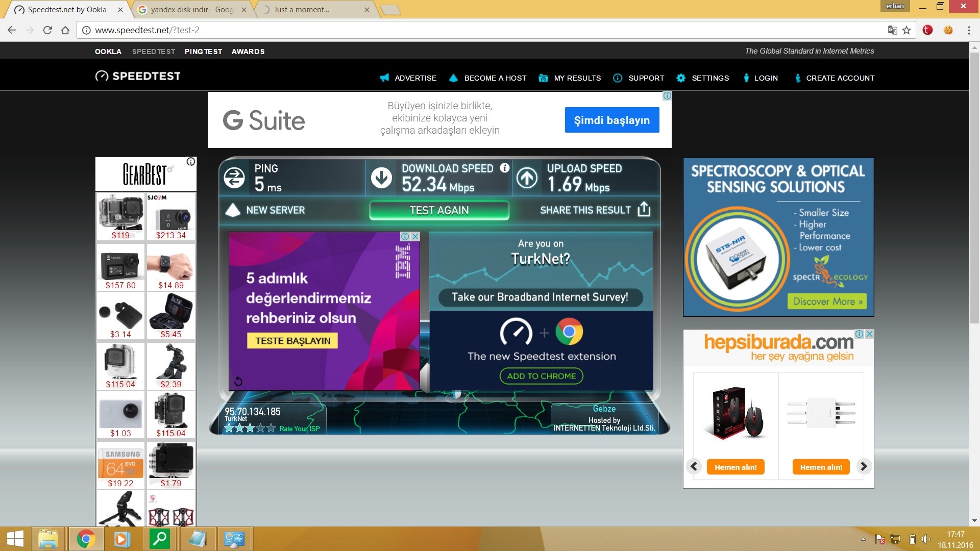Open MY RESULTS
This screenshot has width=980, height=551.
(x=570, y=78)
